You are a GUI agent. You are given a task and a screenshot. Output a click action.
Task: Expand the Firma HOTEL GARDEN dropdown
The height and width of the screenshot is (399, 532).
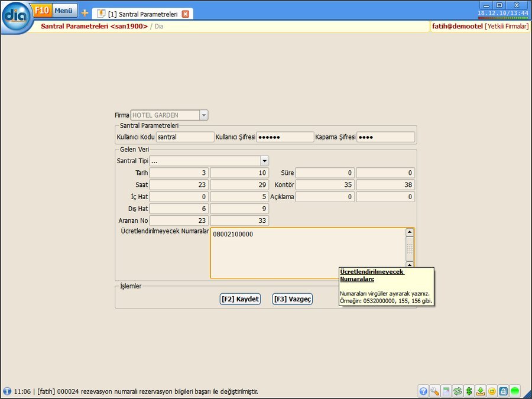(203, 115)
